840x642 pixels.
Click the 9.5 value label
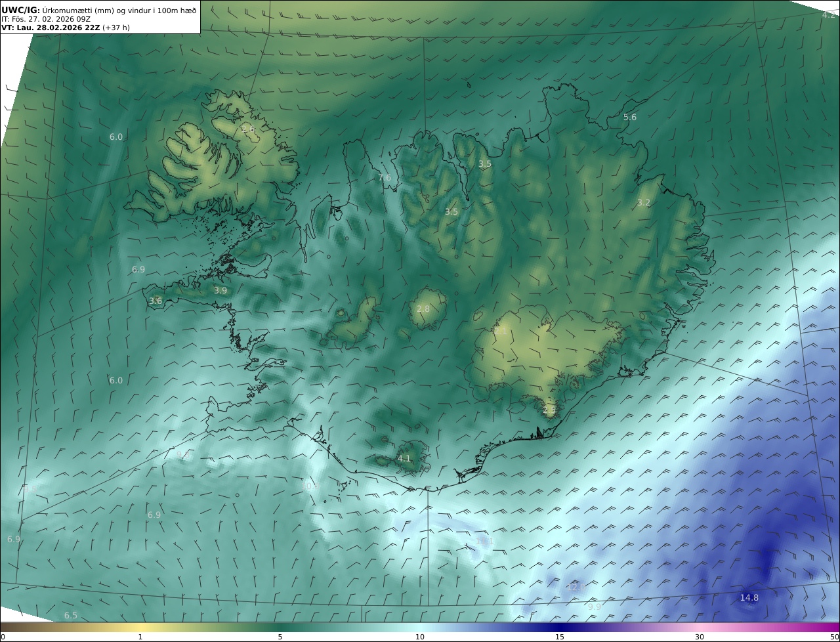pyautogui.click(x=31, y=489)
